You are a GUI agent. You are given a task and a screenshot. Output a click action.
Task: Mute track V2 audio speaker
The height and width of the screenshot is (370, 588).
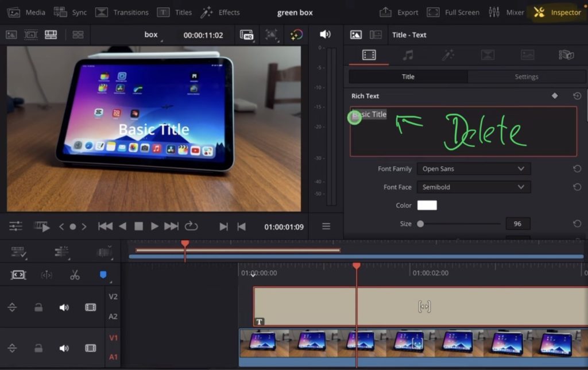pos(64,307)
